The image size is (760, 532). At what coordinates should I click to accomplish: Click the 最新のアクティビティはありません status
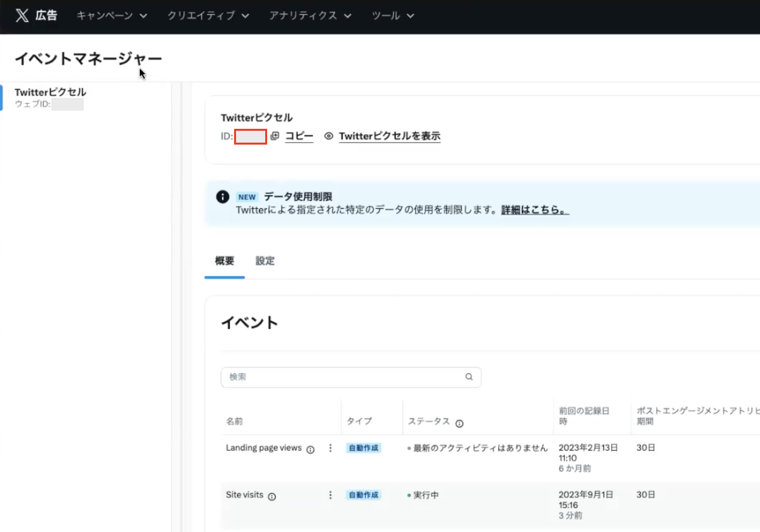478,448
